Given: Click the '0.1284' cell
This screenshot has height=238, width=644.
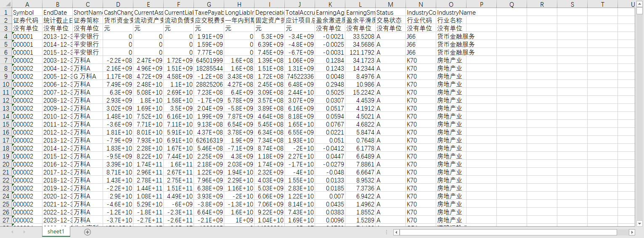Looking at the screenshot, I should (x=330, y=61).
